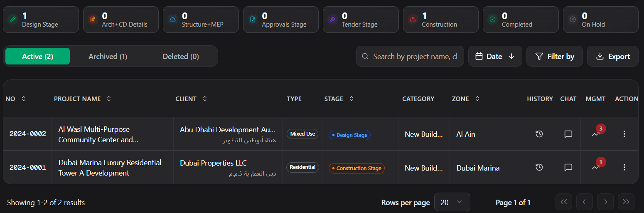Viewport: 644px width, 213px height.
Task: Click the TYPE column header
Action: click(294, 99)
